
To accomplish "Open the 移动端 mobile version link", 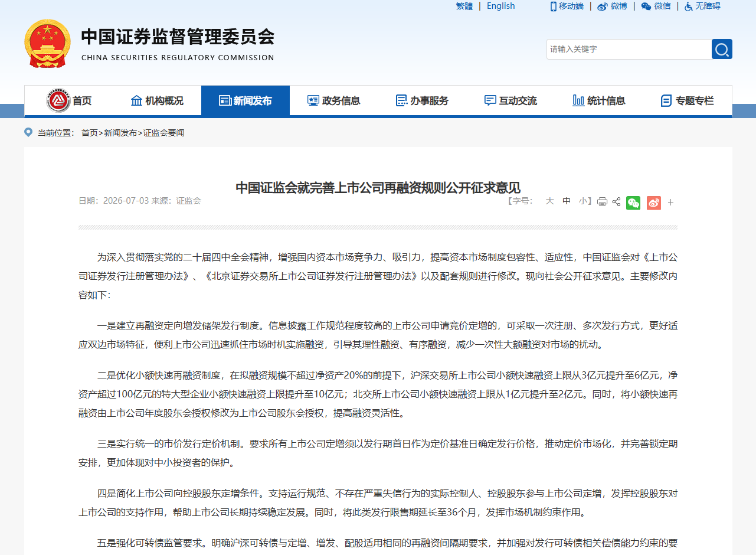I will (x=571, y=6).
